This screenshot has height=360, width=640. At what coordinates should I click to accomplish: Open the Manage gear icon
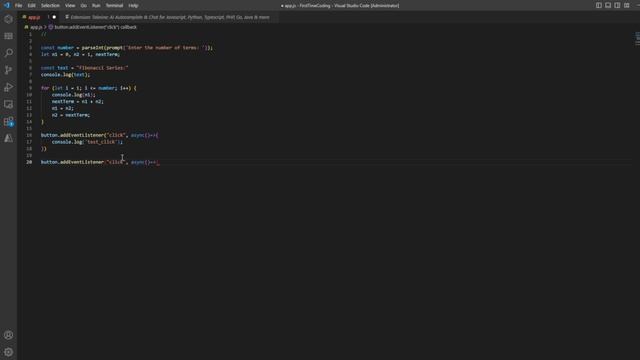pyautogui.click(x=8, y=352)
